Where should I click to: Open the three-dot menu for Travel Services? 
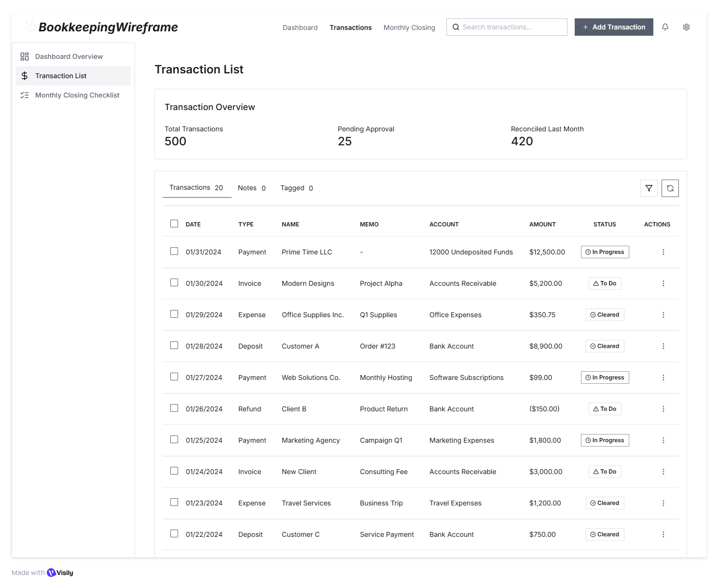tap(663, 503)
